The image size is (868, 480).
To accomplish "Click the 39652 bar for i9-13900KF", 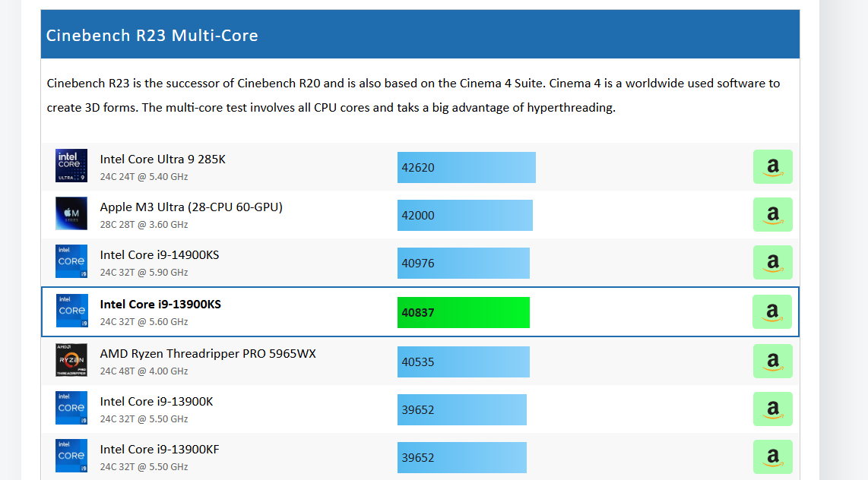I will pyautogui.click(x=461, y=457).
